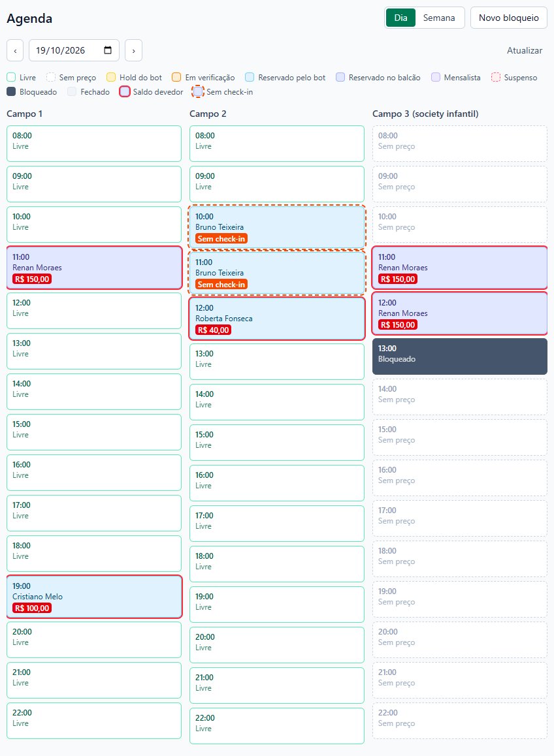
Task: Click the Campo 2 column heading
Action: coord(208,114)
